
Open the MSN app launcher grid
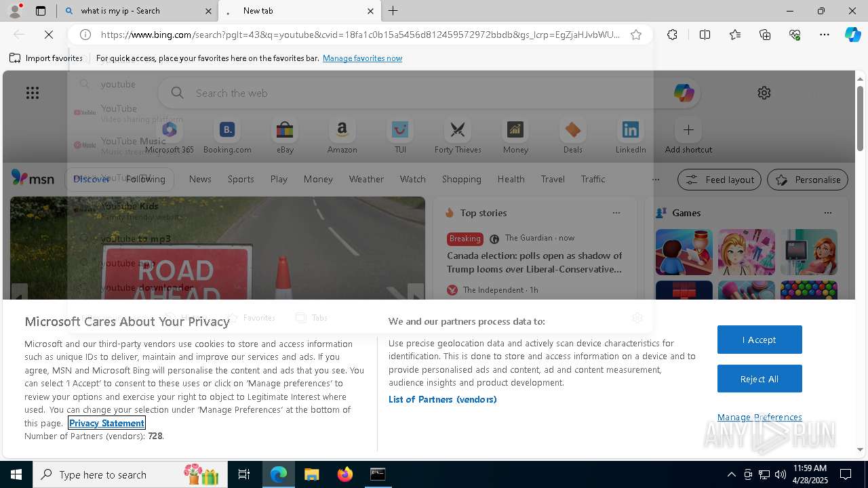pyautogui.click(x=33, y=93)
